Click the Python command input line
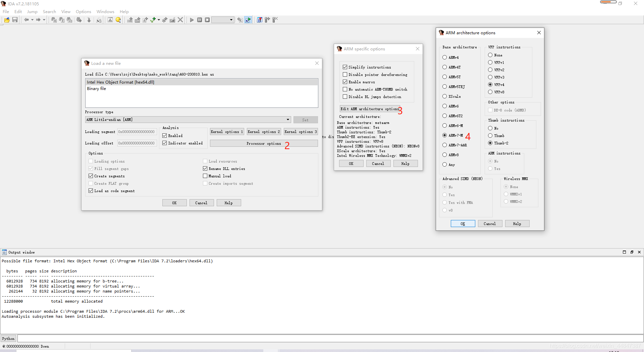 (x=330, y=339)
